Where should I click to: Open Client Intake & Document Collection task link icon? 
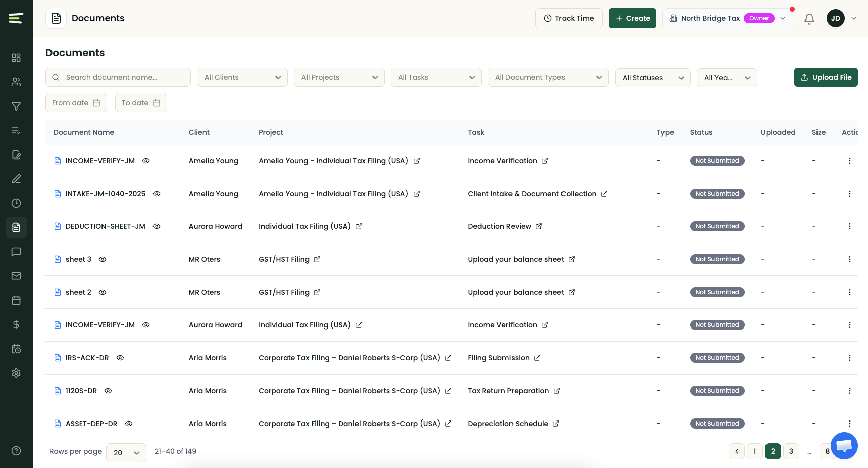point(604,194)
